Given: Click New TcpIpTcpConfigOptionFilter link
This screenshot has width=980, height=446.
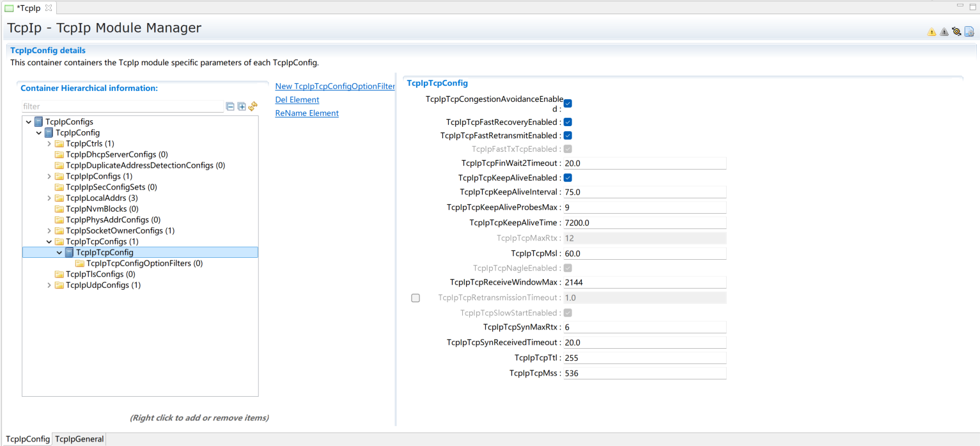Looking at the screenshot, I should tap(334, 86).
